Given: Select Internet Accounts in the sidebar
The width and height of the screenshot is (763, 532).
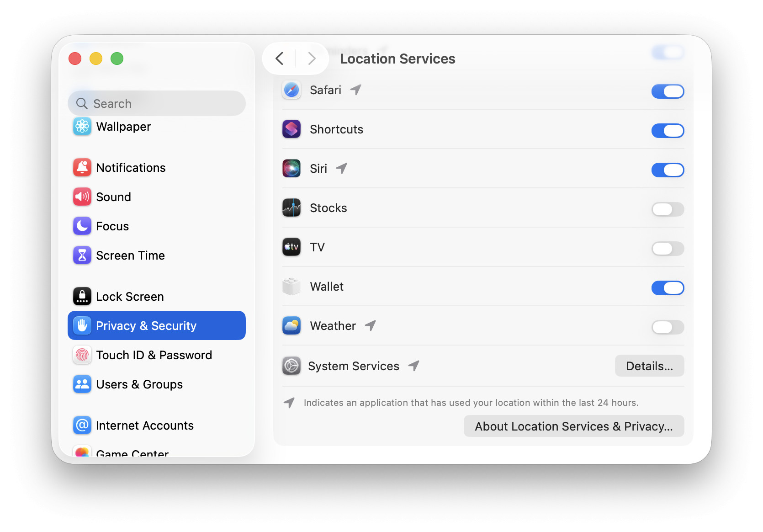Looking at the screenshot, I should coord(157,426).
